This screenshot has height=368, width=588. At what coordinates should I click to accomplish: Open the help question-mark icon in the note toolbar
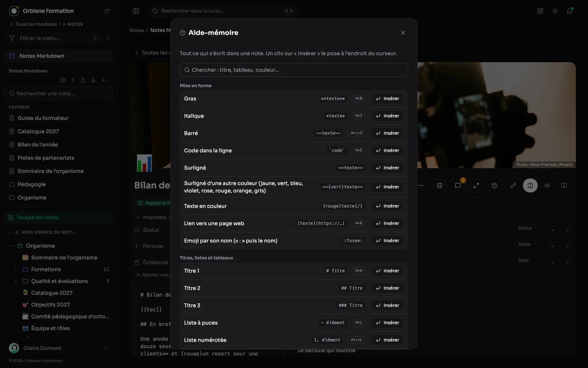[495, 185]
